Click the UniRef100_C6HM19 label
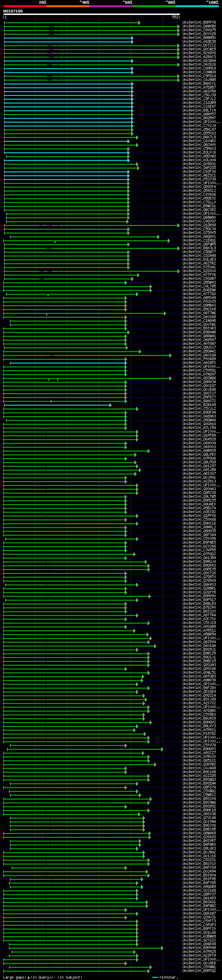Viewport: 222px width, 980px height. tap(199, 68)
